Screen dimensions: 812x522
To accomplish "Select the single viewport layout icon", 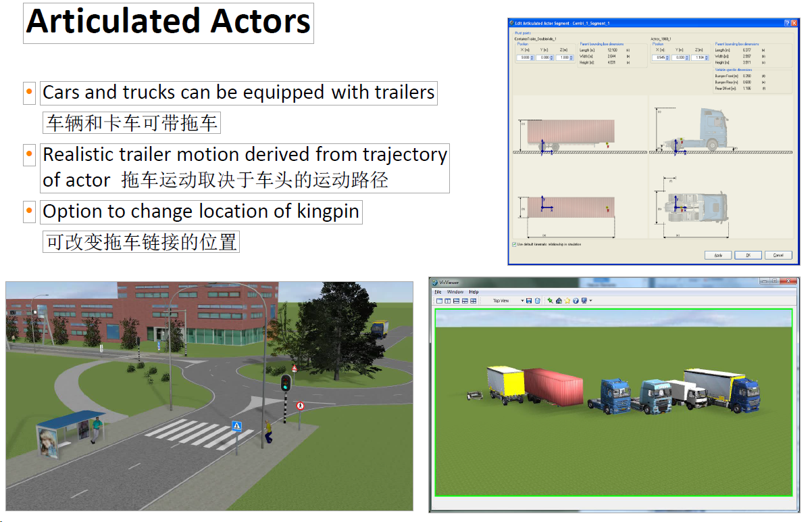I will [438, 300].
